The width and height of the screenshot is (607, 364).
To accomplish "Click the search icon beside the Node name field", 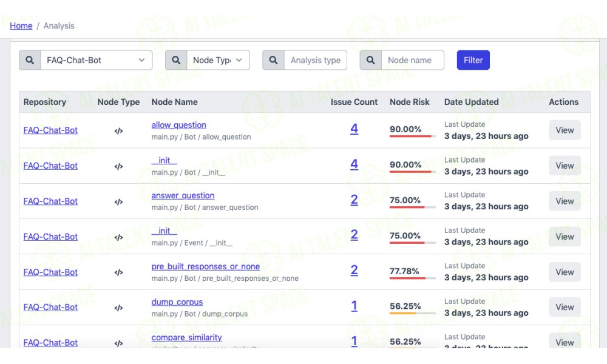I will 370,60.
